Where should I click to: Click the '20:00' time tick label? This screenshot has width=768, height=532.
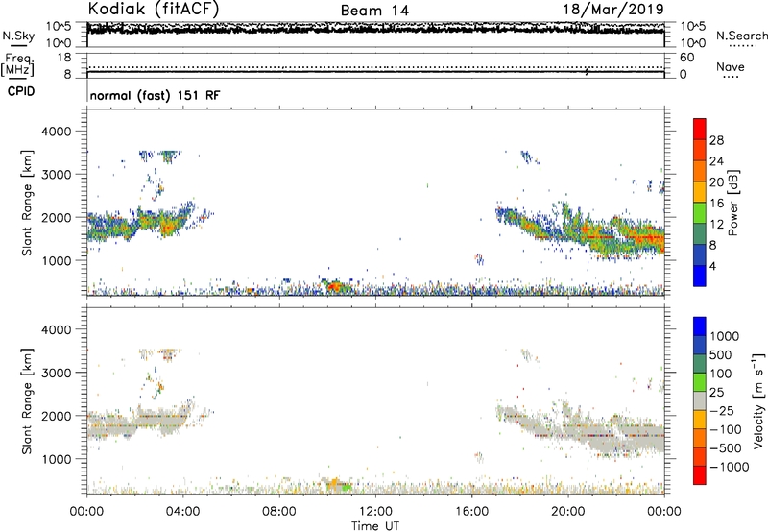tap(567, 512)
